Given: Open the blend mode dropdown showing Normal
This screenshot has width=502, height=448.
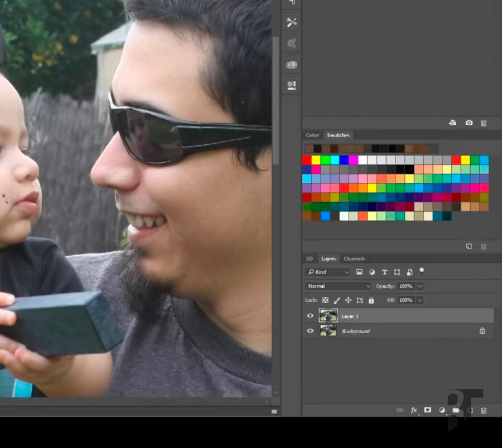Looking at the screenshot, I should (337, 286).
